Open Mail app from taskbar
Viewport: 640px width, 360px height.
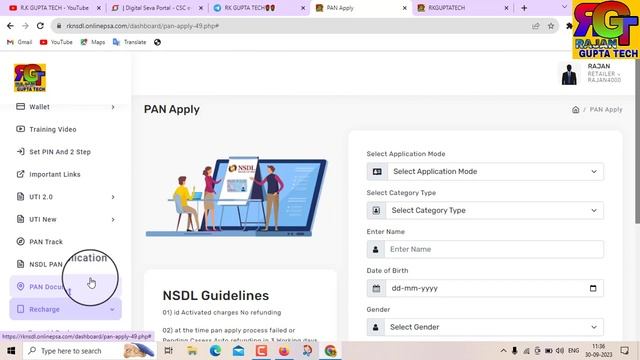point(238,351)
